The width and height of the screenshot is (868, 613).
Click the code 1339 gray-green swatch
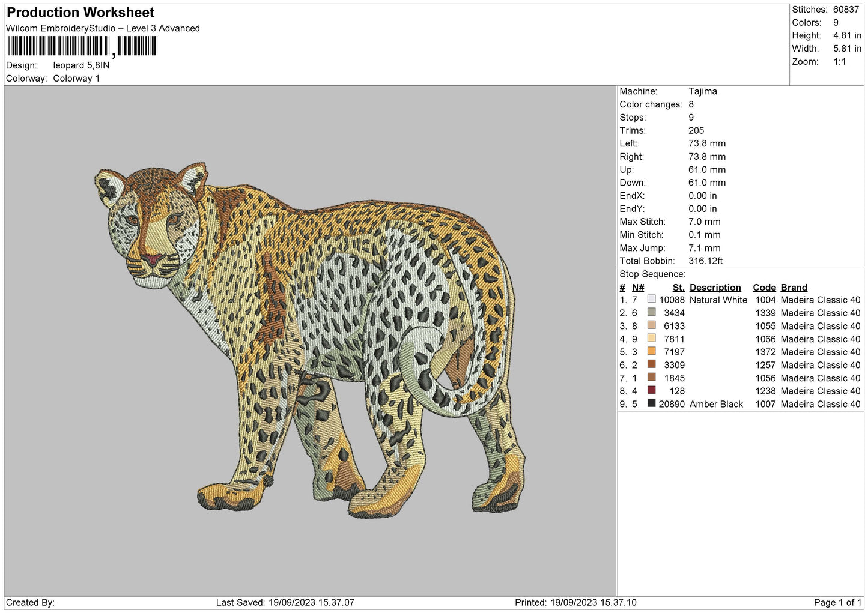click(x=651, y=312)
